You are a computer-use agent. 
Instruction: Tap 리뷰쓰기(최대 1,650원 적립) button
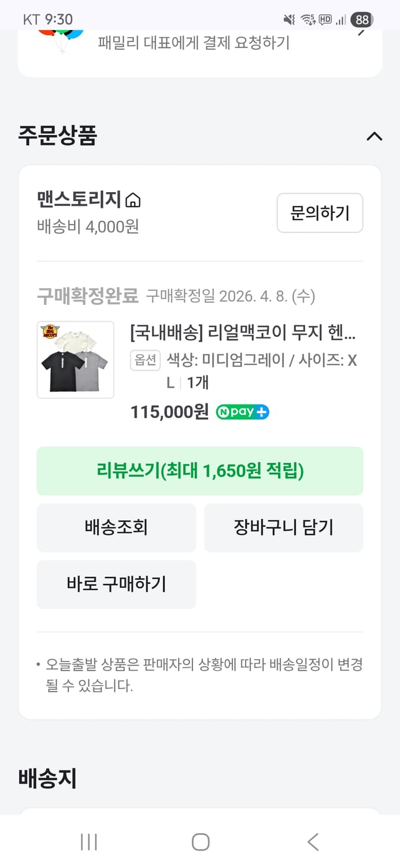point(200,471)
